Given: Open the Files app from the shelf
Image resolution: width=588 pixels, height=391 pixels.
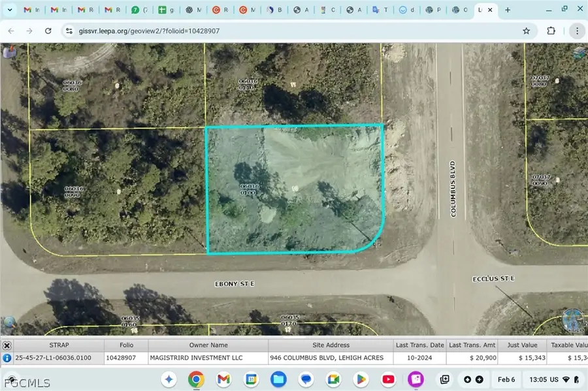Looking at the screenshot, I should (278, 379).
